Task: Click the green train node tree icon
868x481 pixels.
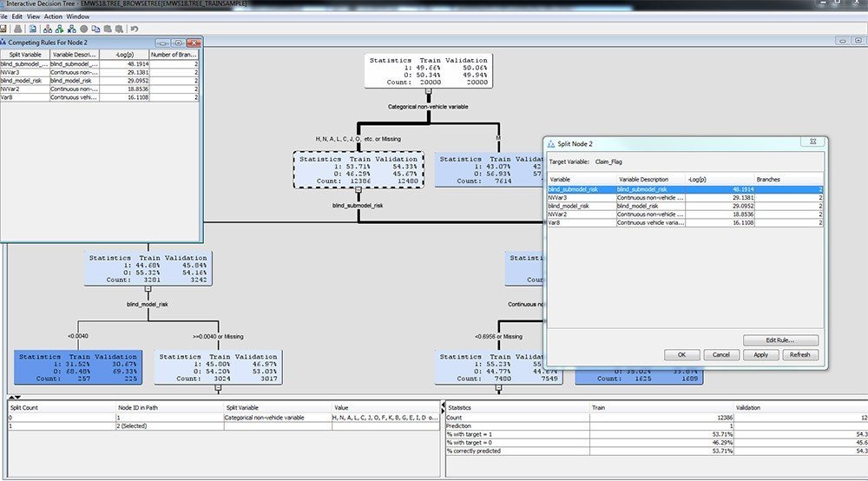Action: click(x=58, y=29)
